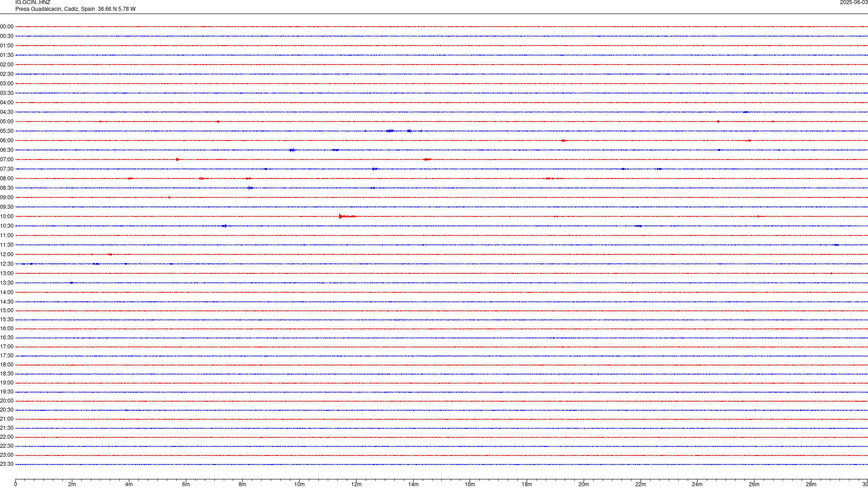Click the event near 22m on the 10:30 trace

(x=638, y=226)
